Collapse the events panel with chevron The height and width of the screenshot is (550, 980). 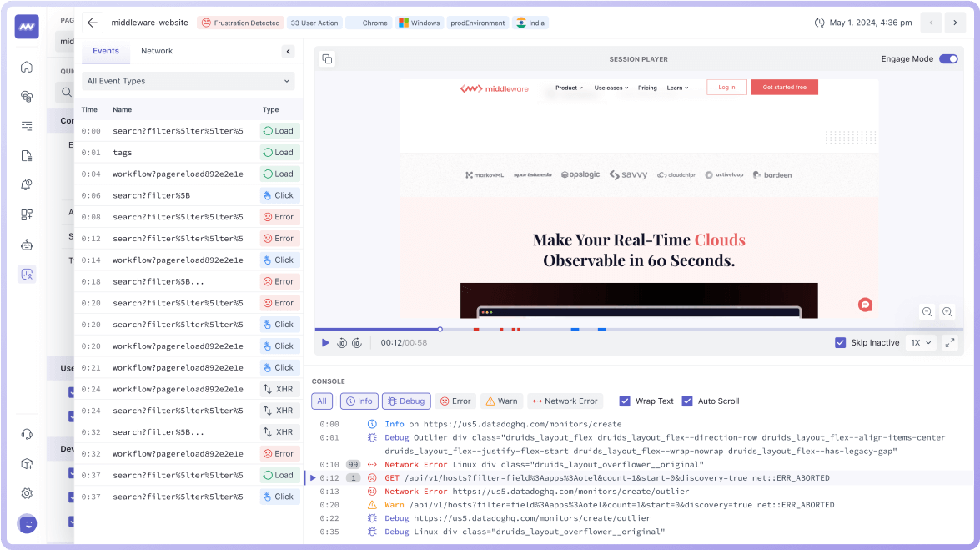pos(289,52)
